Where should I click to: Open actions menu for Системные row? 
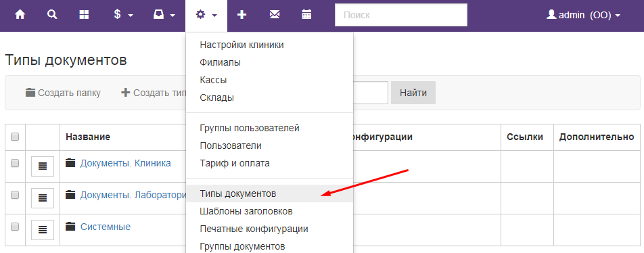click(43, 229)
